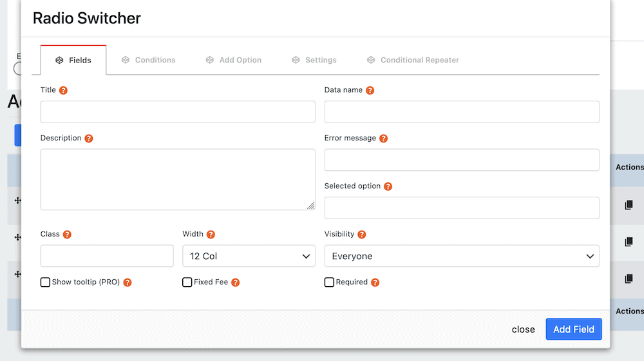The image size is (644, 361).
Task: Tick the Fixed Fee checkbox
Action: coord(187,282)
